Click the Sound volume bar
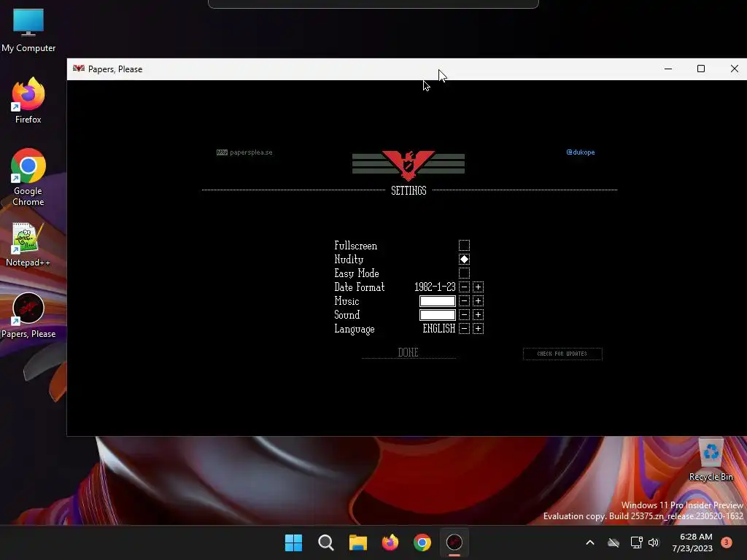 (x=438, y=315)
